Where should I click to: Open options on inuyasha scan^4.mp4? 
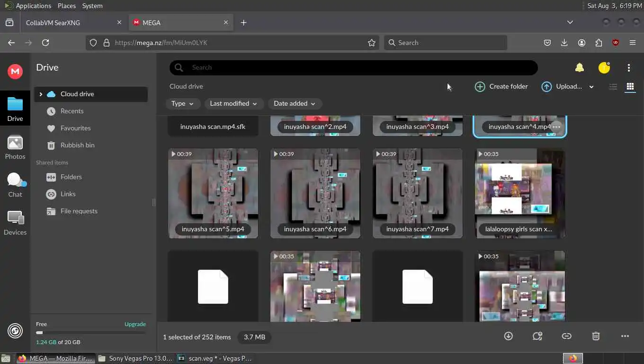[556, 127]
